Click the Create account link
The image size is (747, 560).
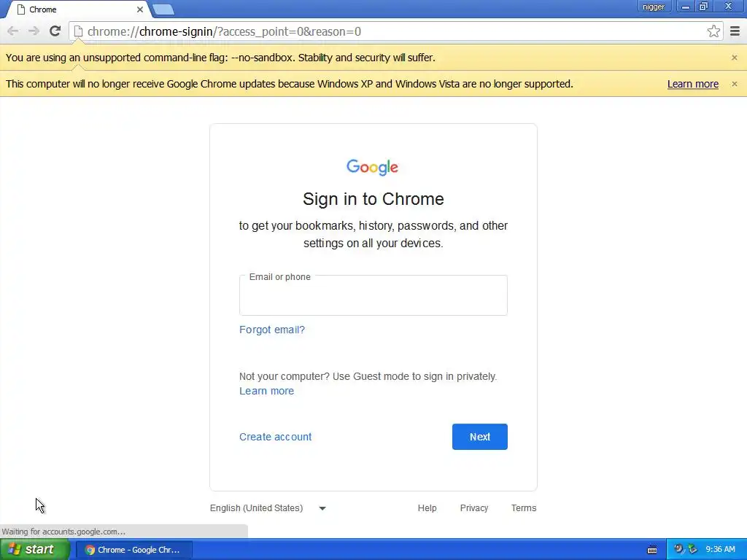[275, 437]
